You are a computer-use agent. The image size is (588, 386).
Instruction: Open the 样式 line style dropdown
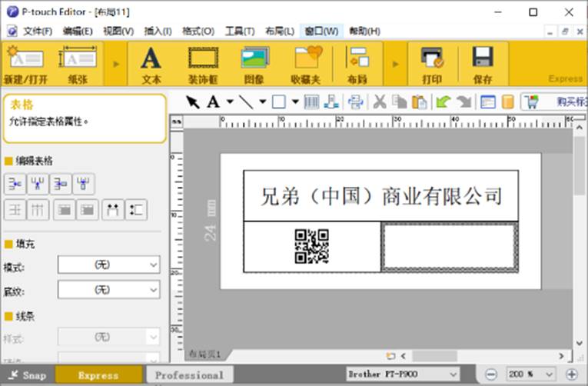point(108,337)
